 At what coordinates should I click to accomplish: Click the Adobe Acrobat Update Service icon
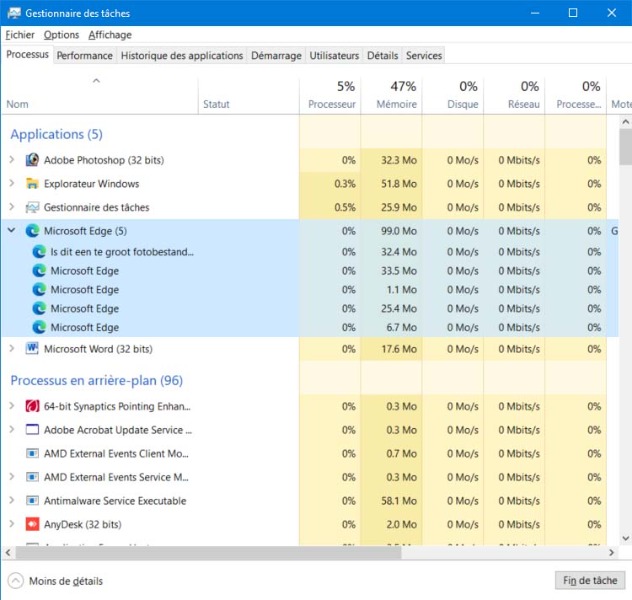32,430
